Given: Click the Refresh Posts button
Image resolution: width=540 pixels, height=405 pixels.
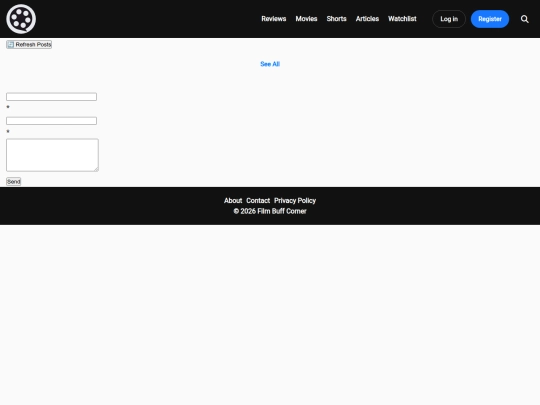Looking at the screenshot, I should pyautogui.click(x=29, y=44).
